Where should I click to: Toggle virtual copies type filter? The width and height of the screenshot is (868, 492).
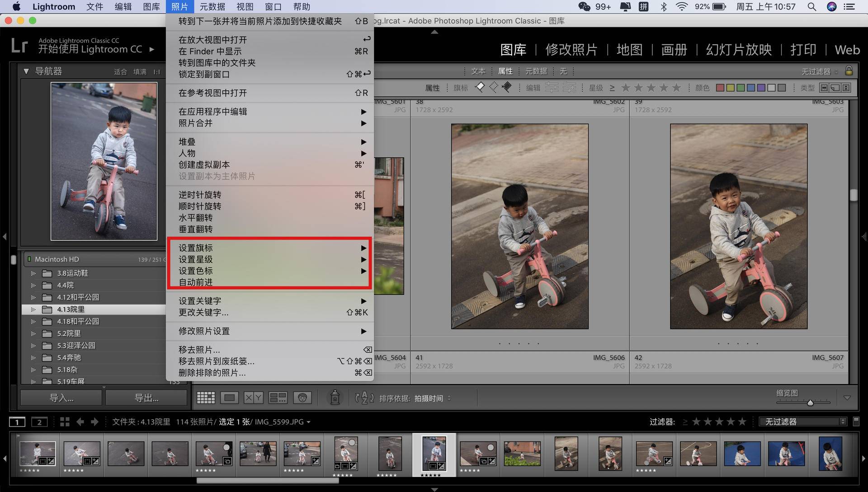[835, 88]
